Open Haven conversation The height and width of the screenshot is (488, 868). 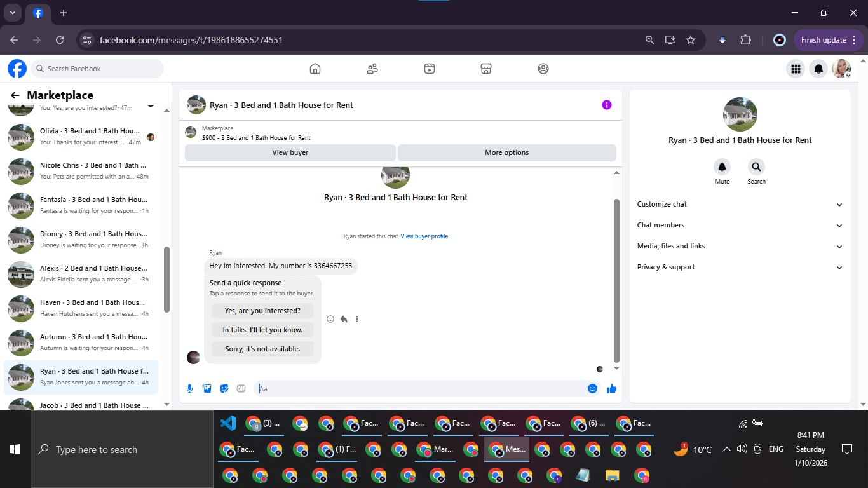point(81,308)
